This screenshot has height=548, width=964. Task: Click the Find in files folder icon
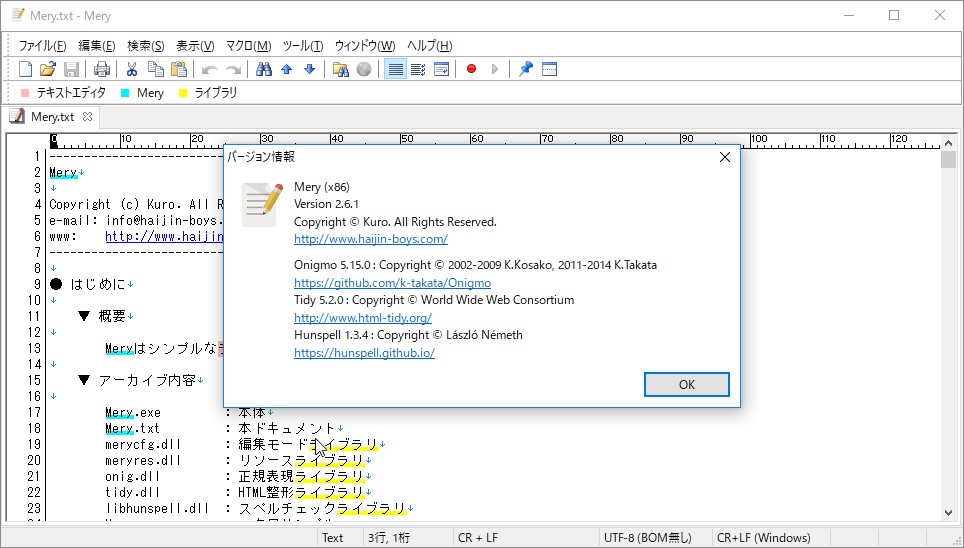click(x=341, y=69)
